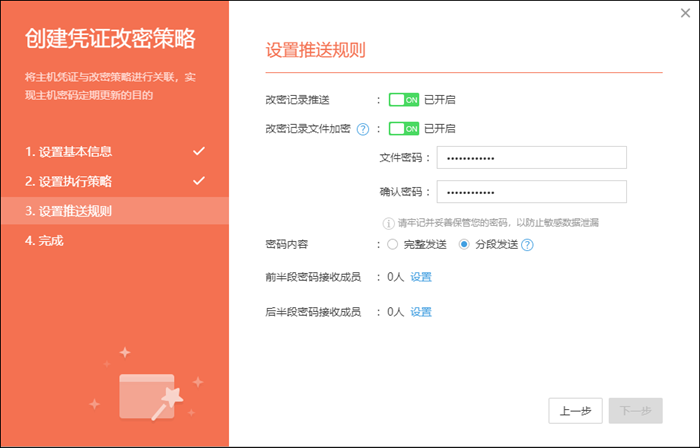Click 设置 link for 后半段密码接收成员
This screenshot has height=448, width=700.
421,312
